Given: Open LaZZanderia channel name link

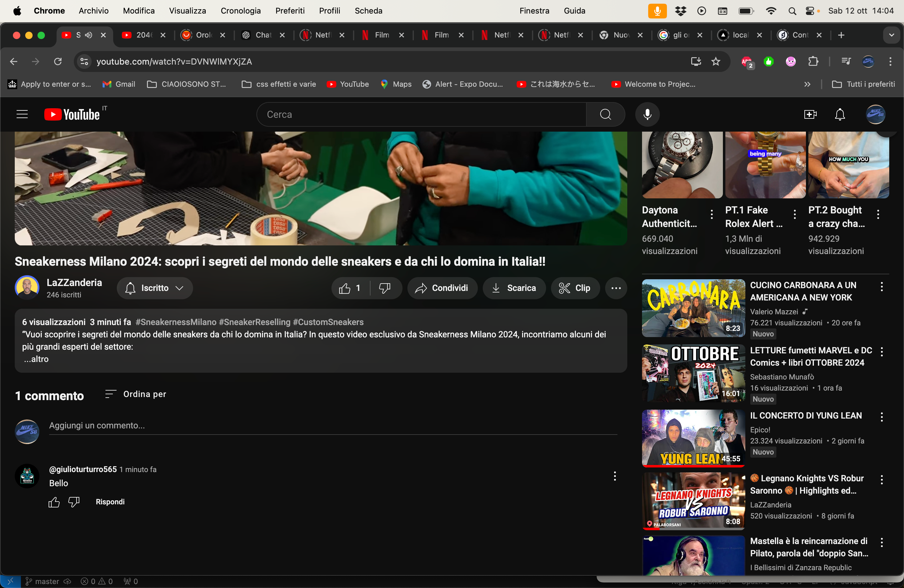Looking at the screenshot, I should (x=74, y=283).
